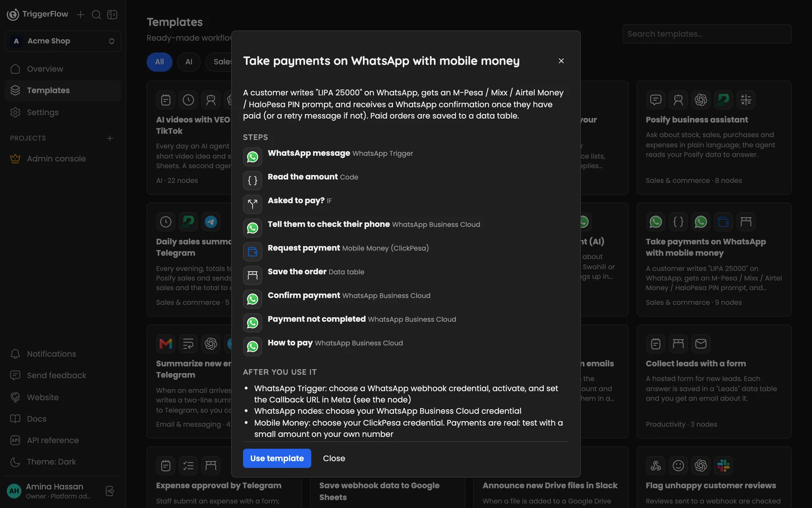812x508 pixels.
Task: Click WhatsApp icon of How to pay step
Action: [253, 346]
